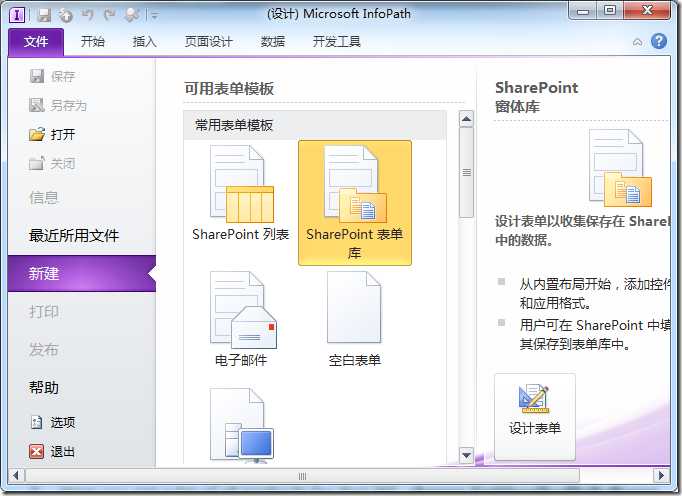Select 最近所用文件 in the backstage menu
Screen dimensions: 682x496
[x=74, y=235]
